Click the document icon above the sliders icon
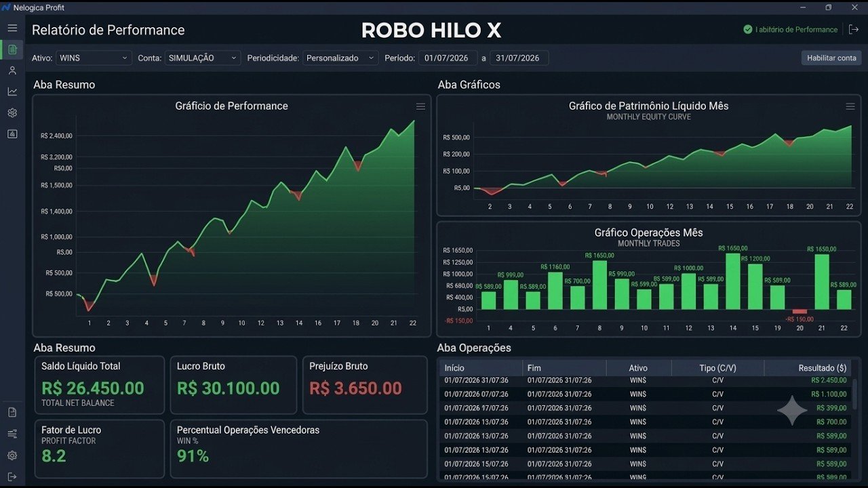The height and width of the screenshot is (488, 868). coord(12,412)
